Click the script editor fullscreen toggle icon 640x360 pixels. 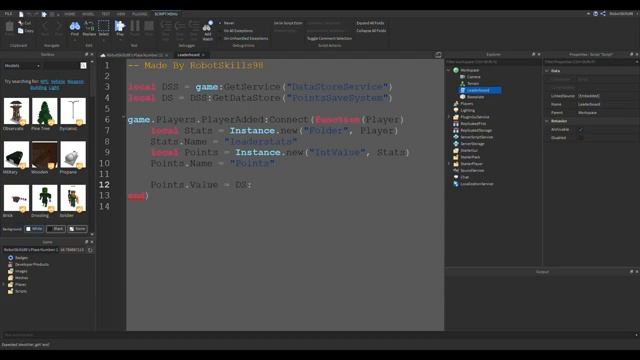(438, 55)
